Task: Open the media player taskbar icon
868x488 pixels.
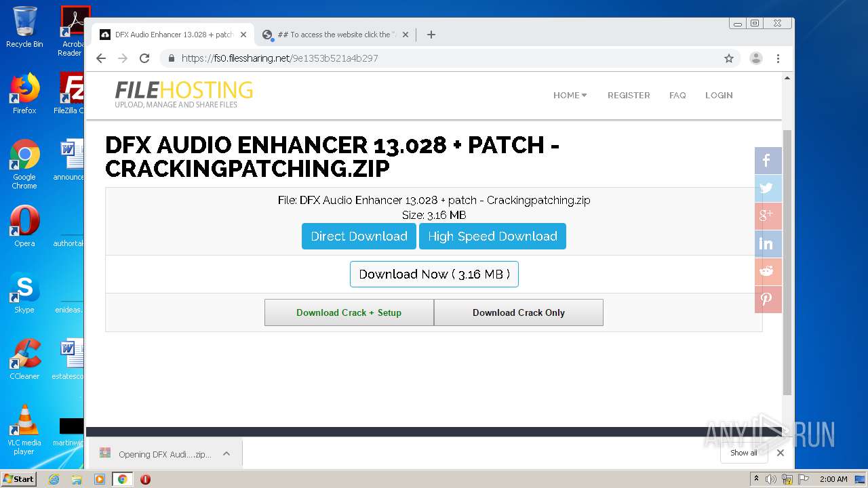Action: (100, 479)
